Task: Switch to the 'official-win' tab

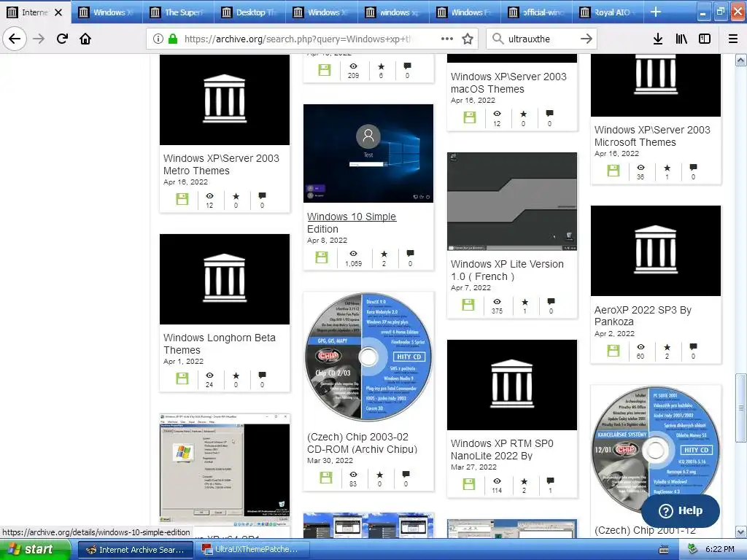Action: 536,12
